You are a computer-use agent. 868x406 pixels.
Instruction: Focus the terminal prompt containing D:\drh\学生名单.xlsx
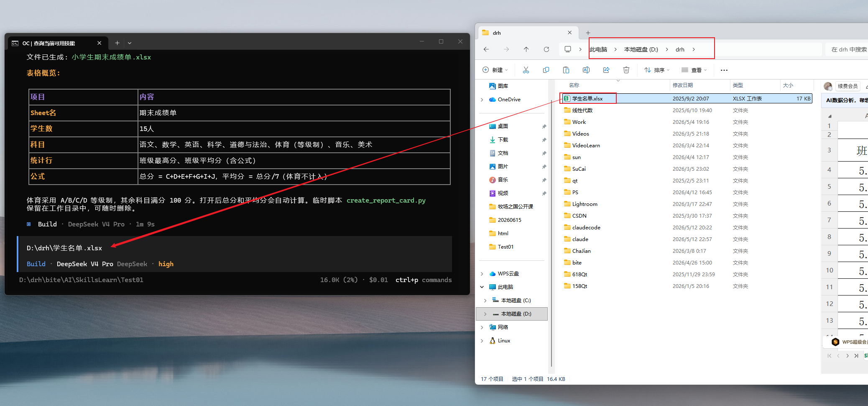tap(235, 248)
